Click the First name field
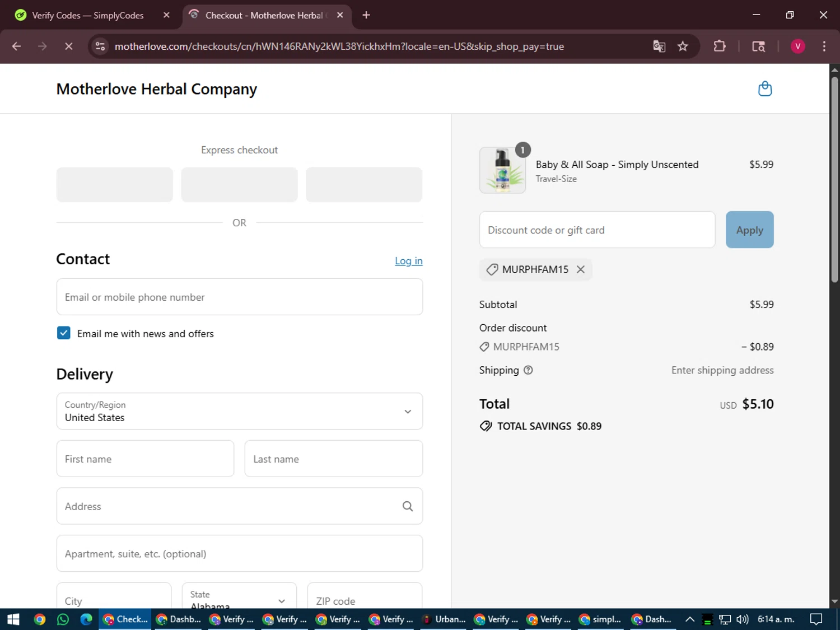Screen dimensions: 840x630 (145, 459)
